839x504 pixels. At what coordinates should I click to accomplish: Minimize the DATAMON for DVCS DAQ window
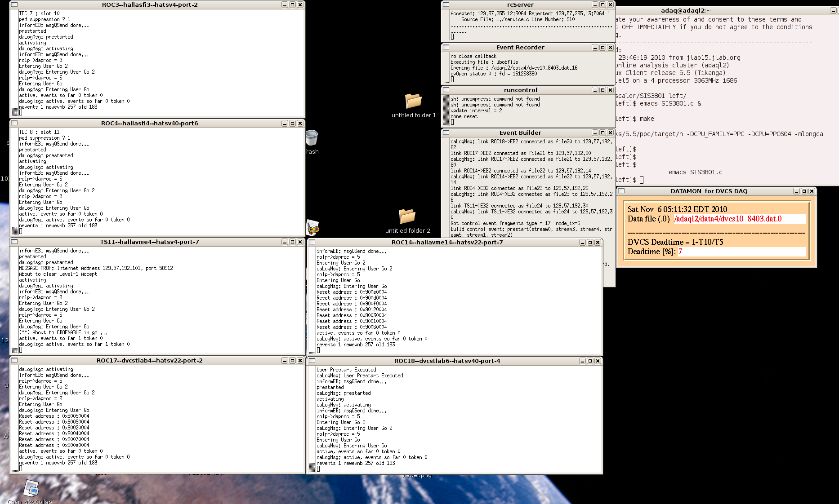point(796,191)
